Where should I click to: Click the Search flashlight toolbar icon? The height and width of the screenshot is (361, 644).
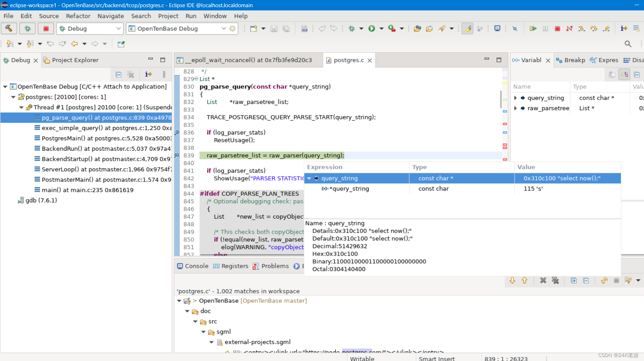[442, 28]
